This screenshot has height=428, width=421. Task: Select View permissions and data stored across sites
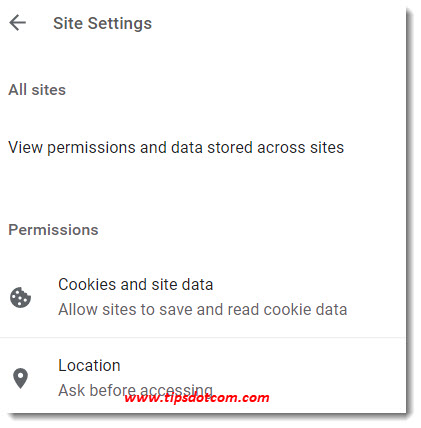point(176,147)
